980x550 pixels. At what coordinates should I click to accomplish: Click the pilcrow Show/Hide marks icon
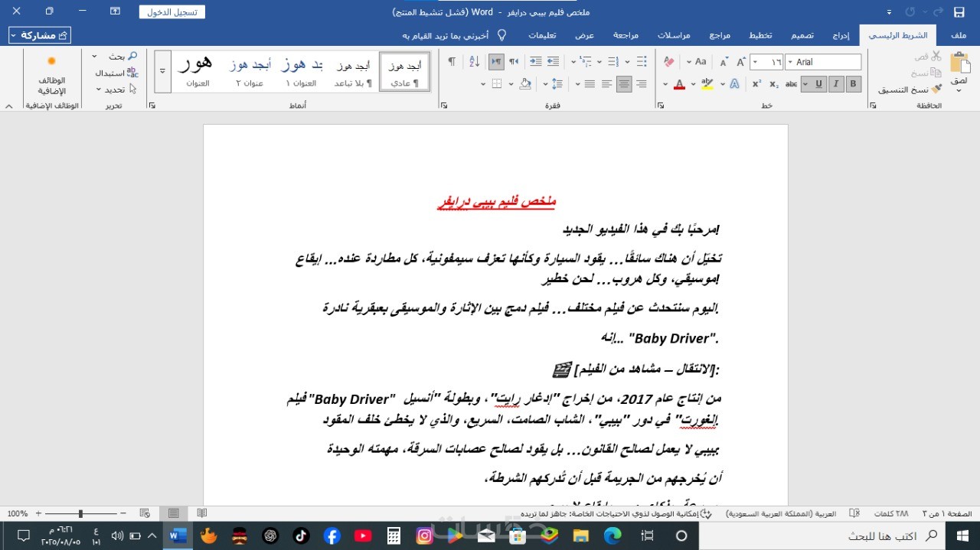pyautogui.click(x=452, y=62)
